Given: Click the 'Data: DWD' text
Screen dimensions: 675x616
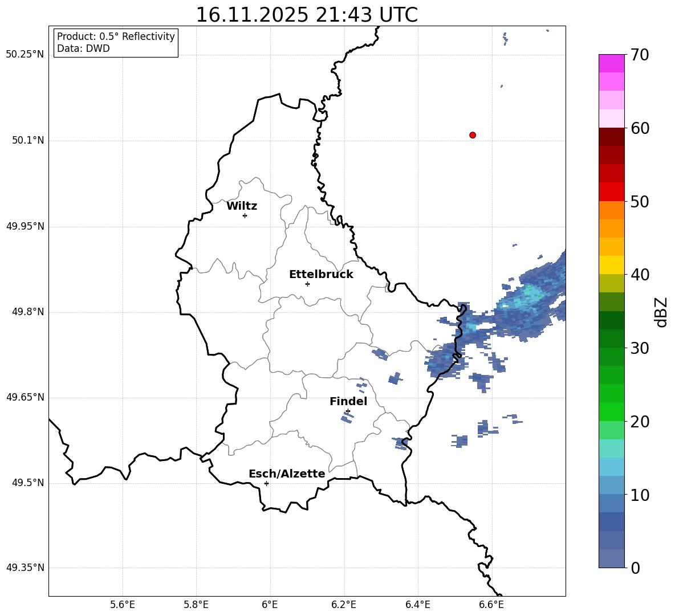Looking at the screenshot, I should tap(83, 48).
